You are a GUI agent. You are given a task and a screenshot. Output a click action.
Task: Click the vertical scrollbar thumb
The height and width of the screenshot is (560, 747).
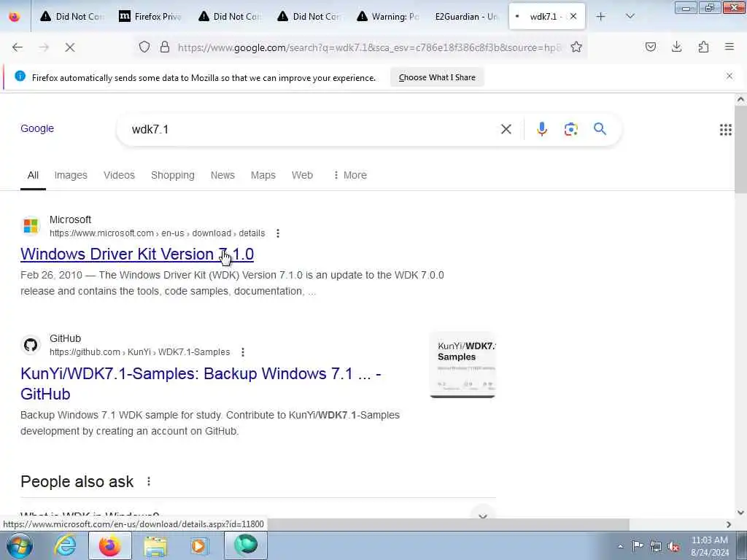pos(740,149)
